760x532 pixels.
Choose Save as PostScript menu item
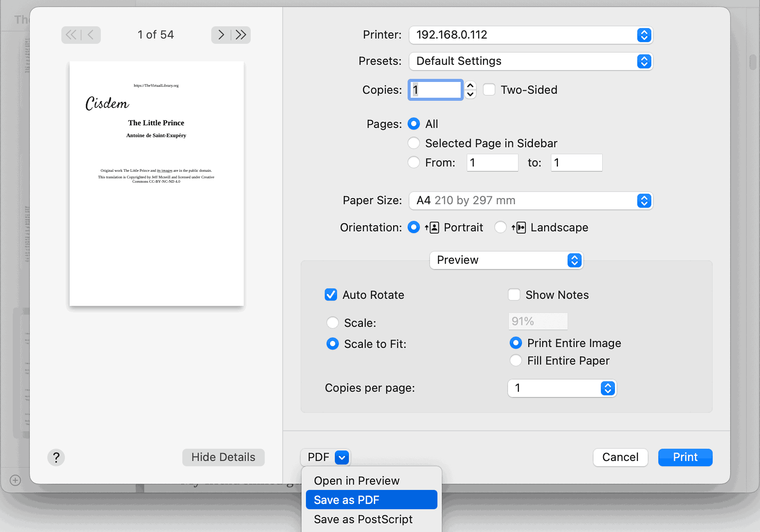pyautogui.click(x=371, y=519)
